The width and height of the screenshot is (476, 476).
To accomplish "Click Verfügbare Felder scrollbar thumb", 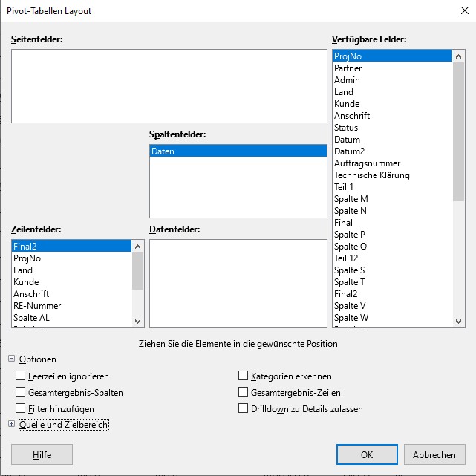I will pyautogui.click(x=458, y=131).
